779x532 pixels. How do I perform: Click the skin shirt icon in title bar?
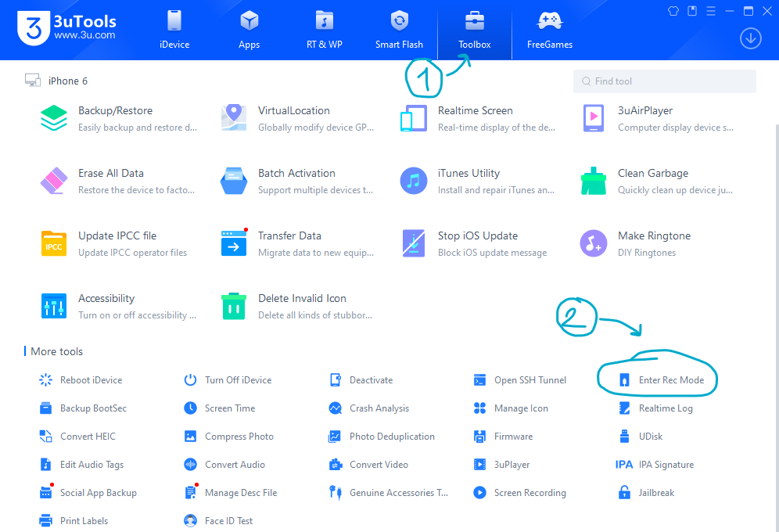click(673, 11)
